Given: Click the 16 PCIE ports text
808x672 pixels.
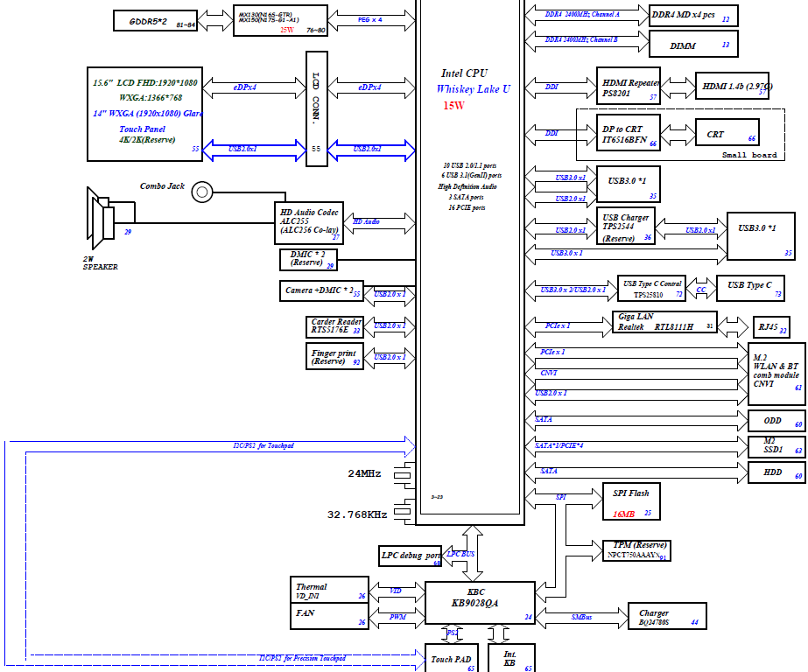Looking at the screenshot, I should tap(467, 207).
